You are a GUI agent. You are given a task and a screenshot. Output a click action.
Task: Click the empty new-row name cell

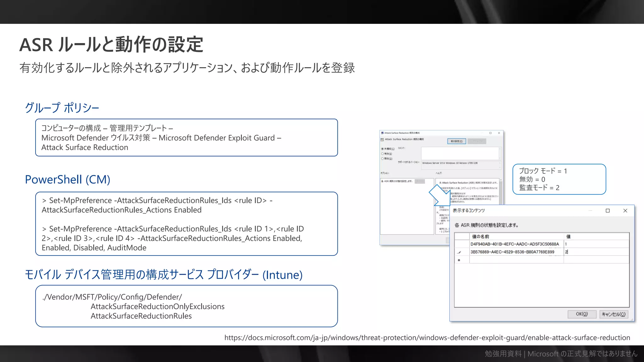point(516,260)
